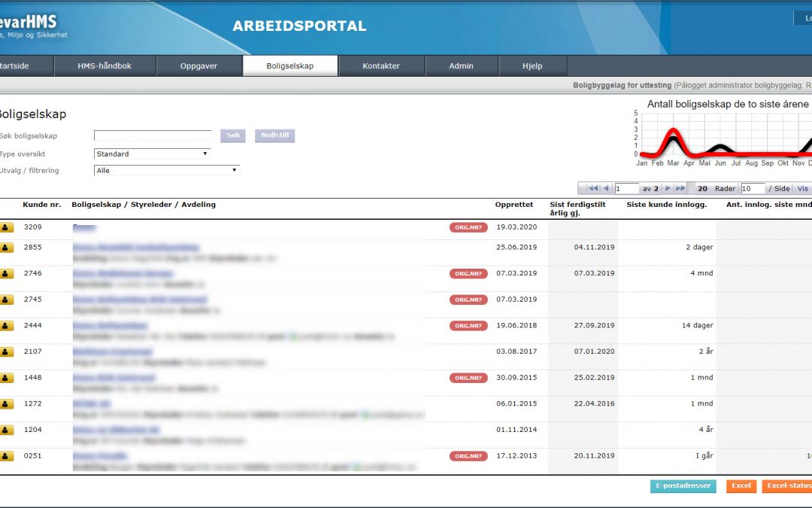Click the user icon in row 1448
812x508 pixels.
6,378
